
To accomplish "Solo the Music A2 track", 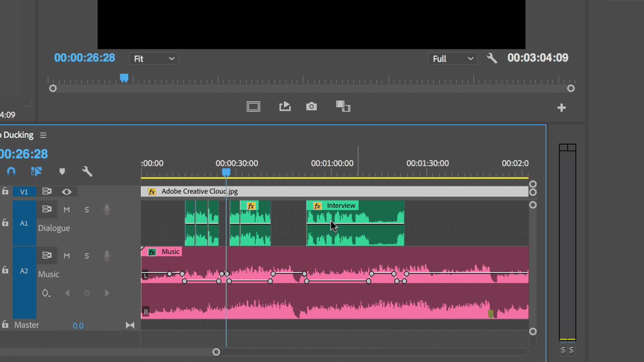I will [86, 256].
